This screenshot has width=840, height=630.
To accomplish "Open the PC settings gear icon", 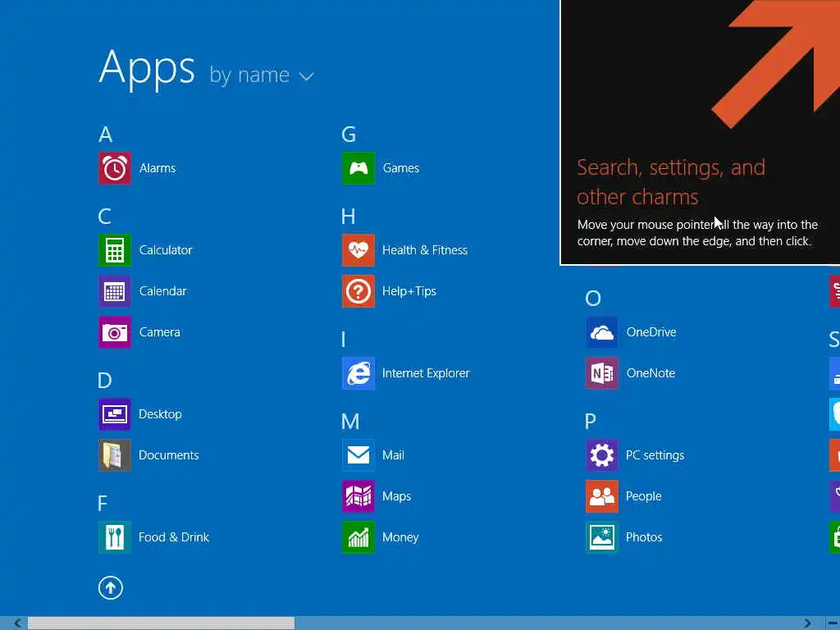I will click(602, 454).
